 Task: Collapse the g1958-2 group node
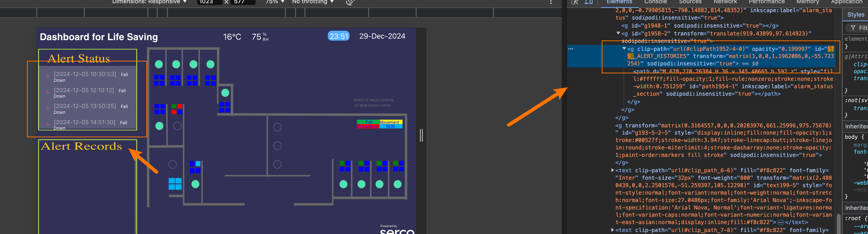coord(618,33)
